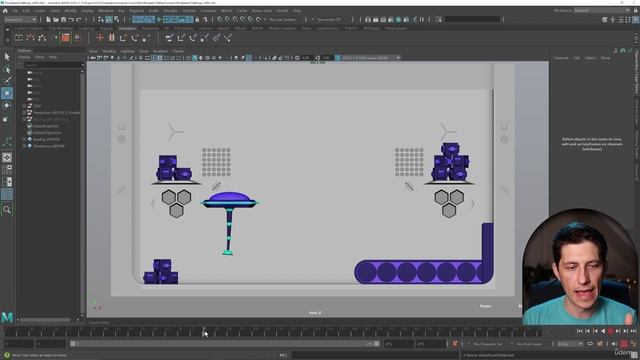Toggle select by component type mode
The width and height of the screenshot is (640, 360).
point(116,19)
